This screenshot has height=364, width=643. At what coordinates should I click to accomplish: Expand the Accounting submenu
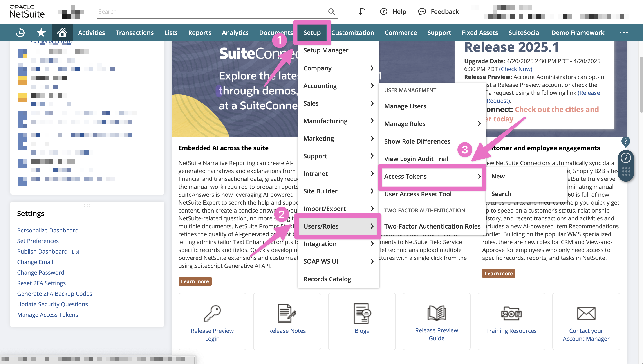[338, 86]
